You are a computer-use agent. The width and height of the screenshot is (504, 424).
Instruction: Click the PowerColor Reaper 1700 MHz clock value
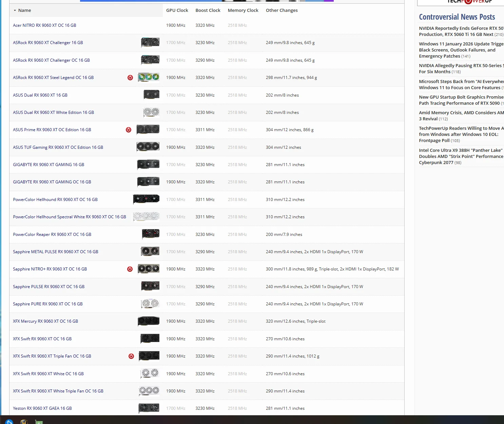175,234
